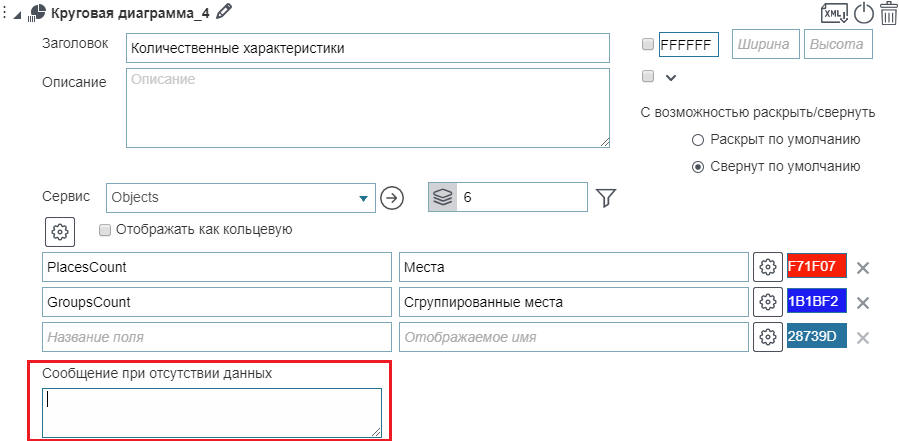Enable Отображать как кольцевую checkbox
899x441 pixels.
[x=105, y=230]
